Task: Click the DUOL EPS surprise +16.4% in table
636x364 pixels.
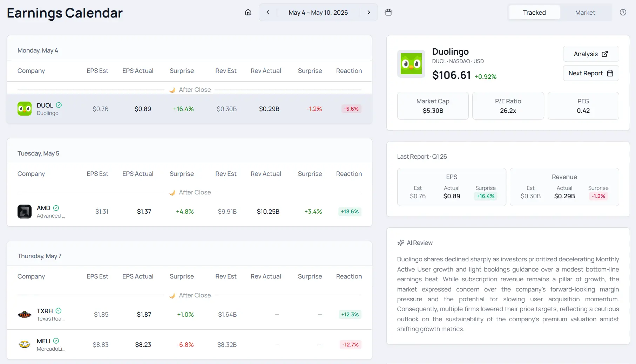Action: pyautogui.click(x=183, y=109)
